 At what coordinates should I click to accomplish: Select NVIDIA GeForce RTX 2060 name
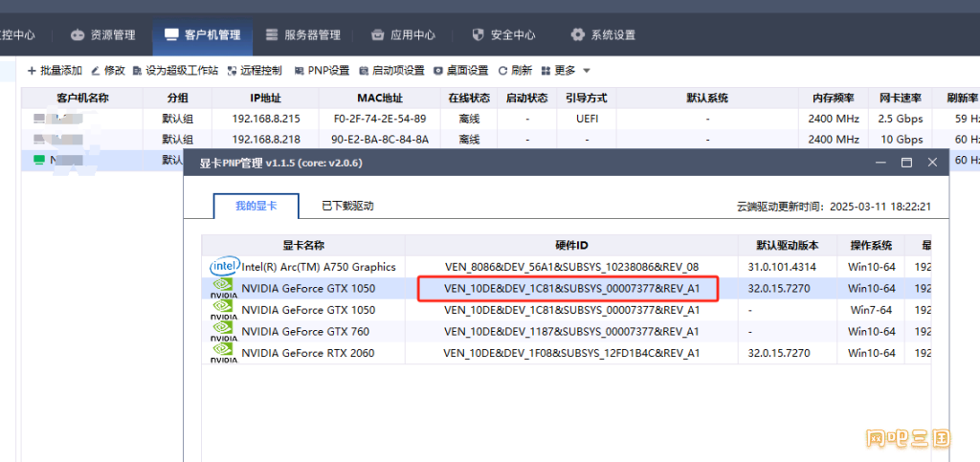(308, 353)
